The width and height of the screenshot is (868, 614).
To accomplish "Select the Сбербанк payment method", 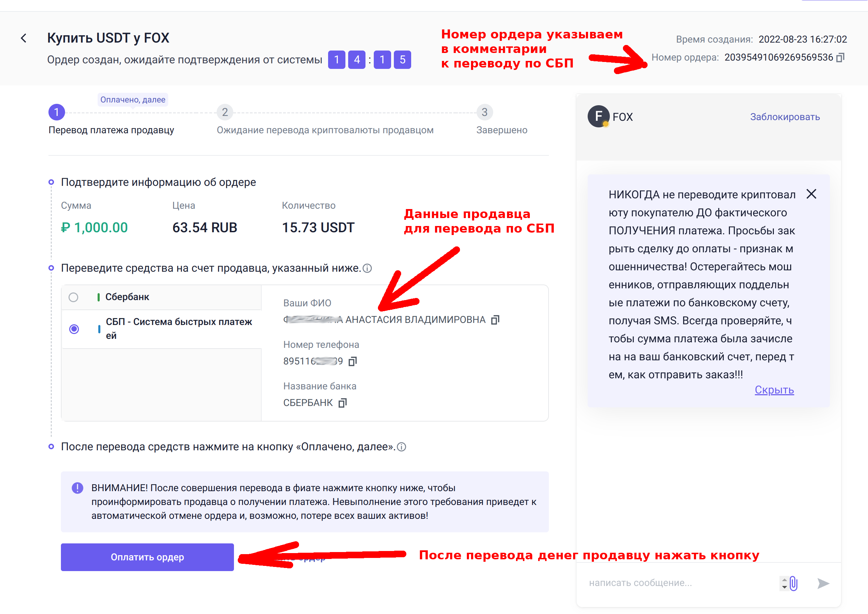I will 73,297.
